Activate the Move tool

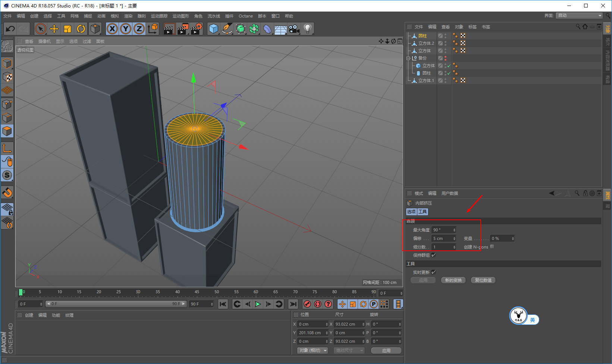pyautogui.click(x=54, y=29)
